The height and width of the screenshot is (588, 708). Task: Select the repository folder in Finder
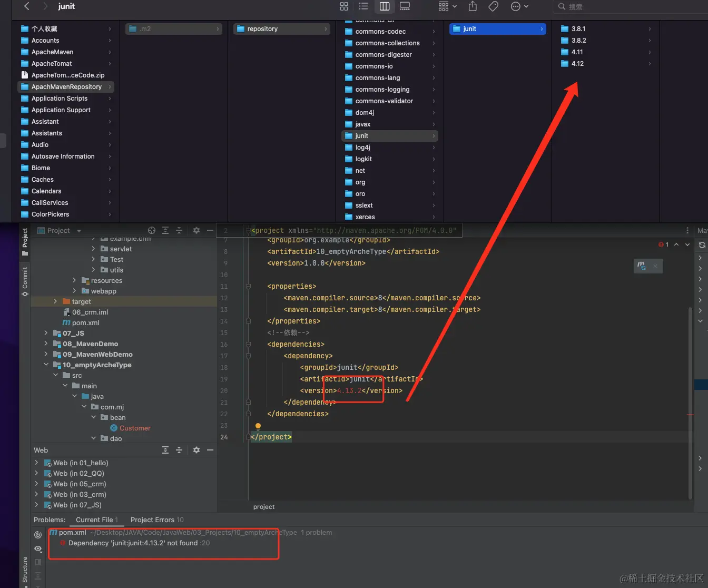(x=282, y=29)
